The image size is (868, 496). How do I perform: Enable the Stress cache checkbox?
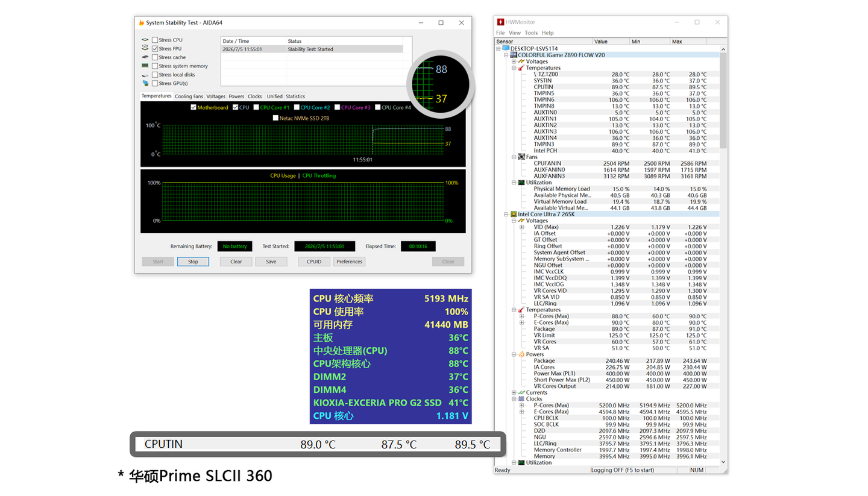pyautogui.click(x=155, y=57)
